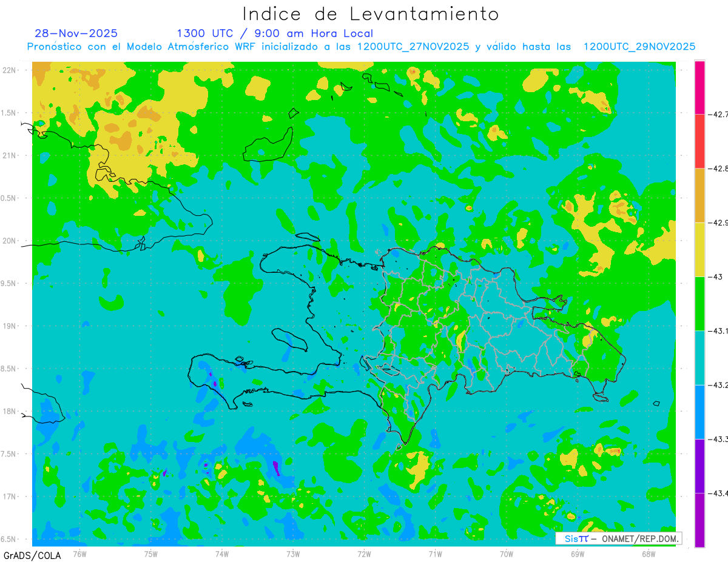Click the '71W' longitude label
The image size is (728, 562).
pyautogui.click(x=435, y=554)
